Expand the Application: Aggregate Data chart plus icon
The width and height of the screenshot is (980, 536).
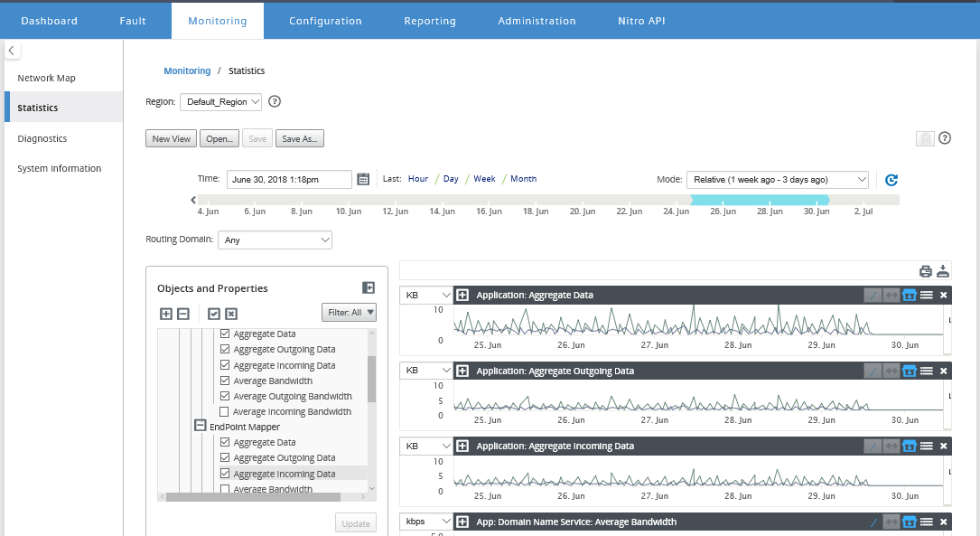pyautogui.click(x=462, y=296)
